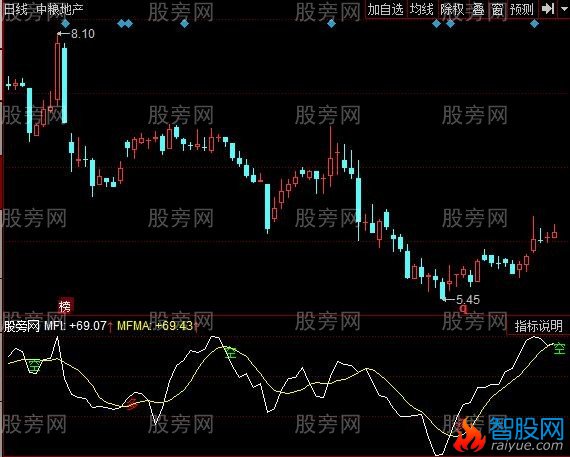Click the yellow MFMA value legend
This screenshot has width=570, height=457.
point(155,325)
